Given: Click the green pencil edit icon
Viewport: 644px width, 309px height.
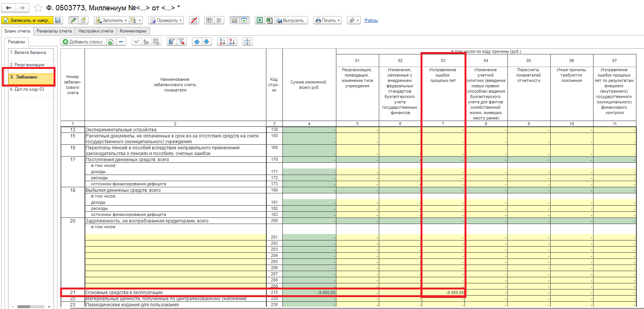Looking at the screenshot, I should [x=73, y=20].
